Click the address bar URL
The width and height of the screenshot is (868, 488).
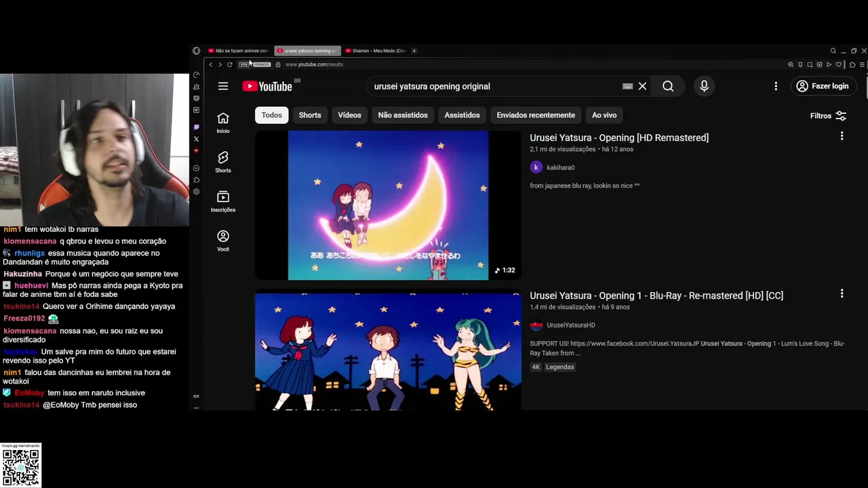coord(314,64)
